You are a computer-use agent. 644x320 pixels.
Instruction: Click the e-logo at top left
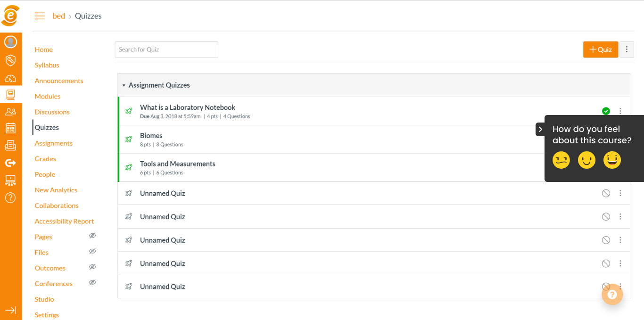(11, 16)
